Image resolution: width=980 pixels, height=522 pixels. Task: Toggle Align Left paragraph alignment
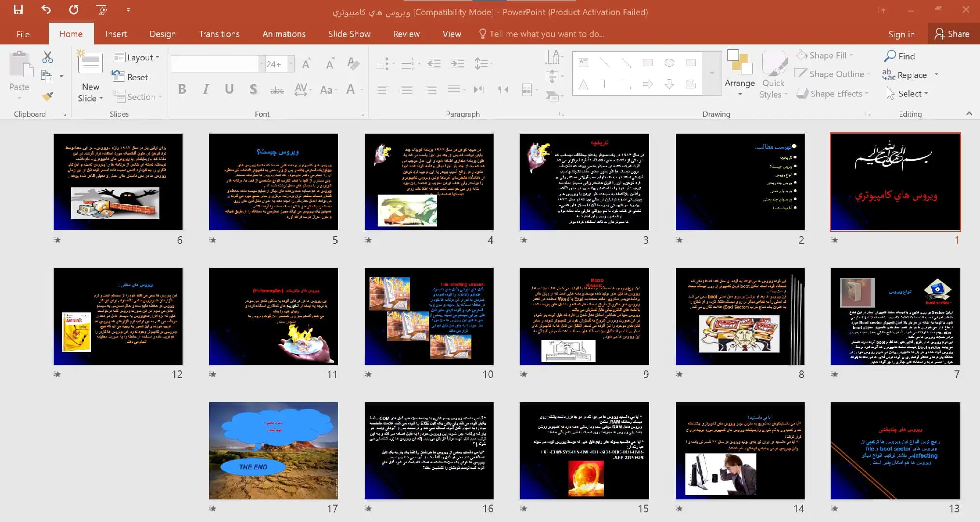(383, 89)
